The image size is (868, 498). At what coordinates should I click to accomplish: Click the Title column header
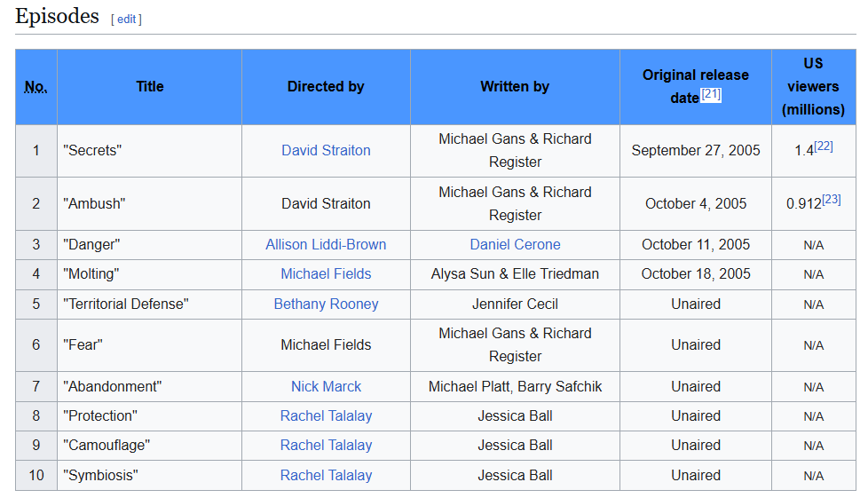coord(149,86)
